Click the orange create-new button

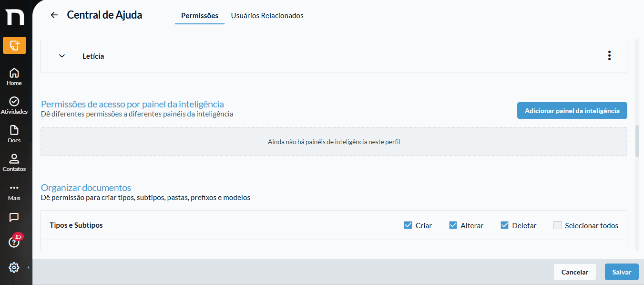click(x=14, y=45)
